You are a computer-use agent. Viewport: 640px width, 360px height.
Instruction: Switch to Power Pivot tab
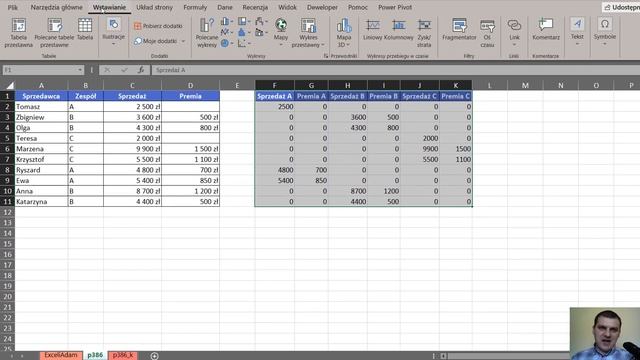[395, 7]
